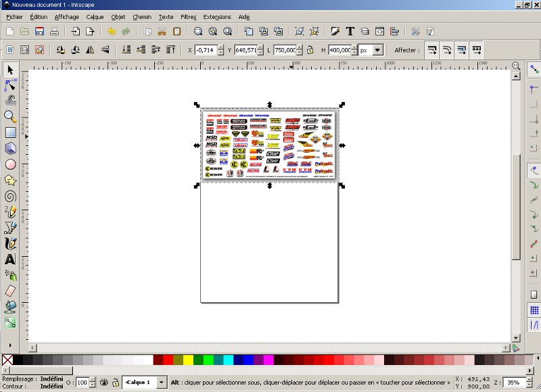
Task: Click the no-color X swatch
Action: (7, 360)
